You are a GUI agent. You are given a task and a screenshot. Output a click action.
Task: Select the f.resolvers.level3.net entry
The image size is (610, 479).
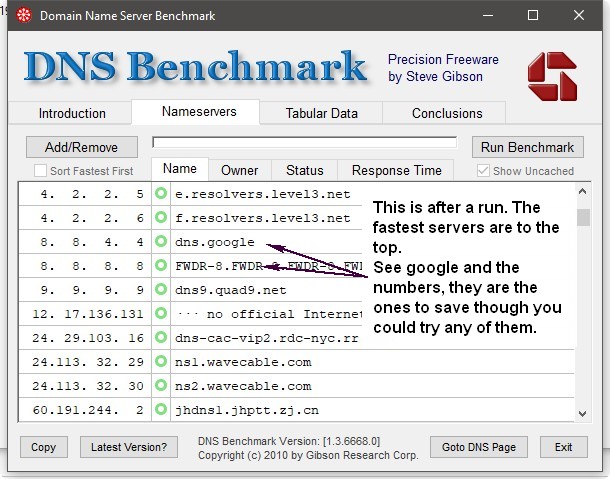tap(263, 218)
